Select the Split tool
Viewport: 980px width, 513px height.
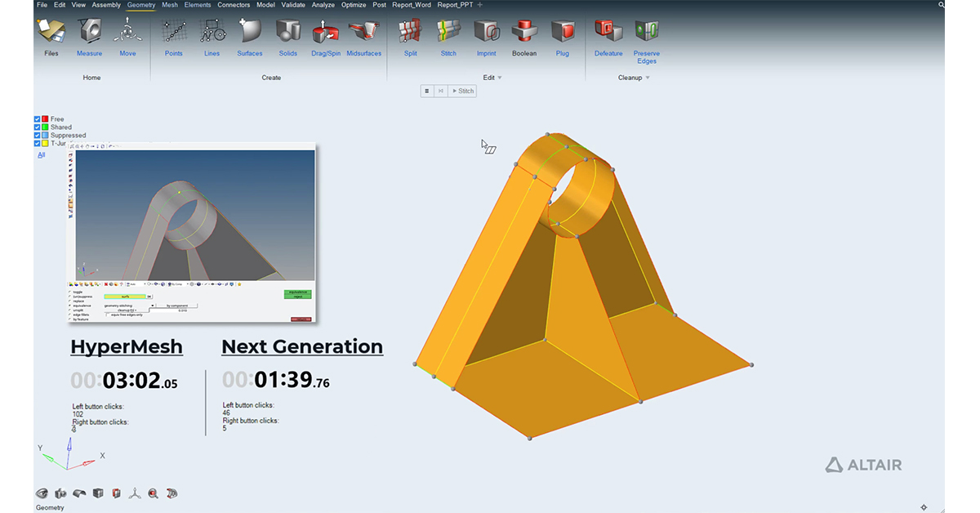tap(410, 38)
